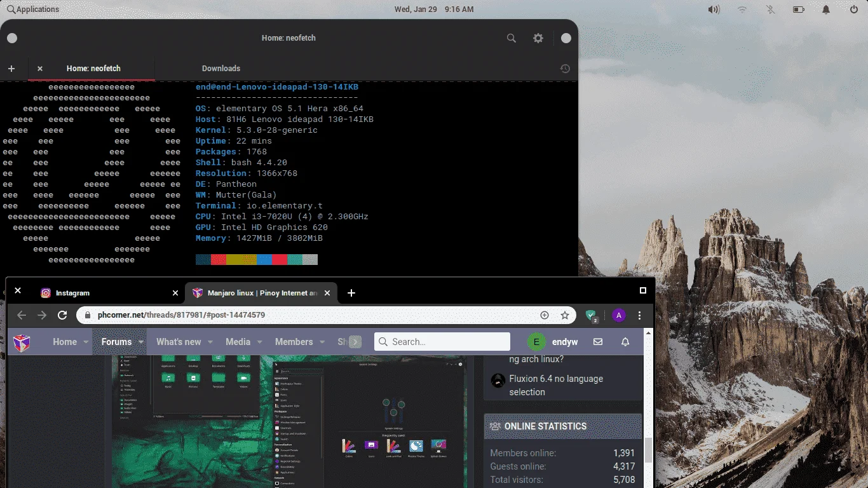Image resolution: width=868 pixels, height=488 pixels.
Task: Click the phcorner site logo
Action: point(22,342)
